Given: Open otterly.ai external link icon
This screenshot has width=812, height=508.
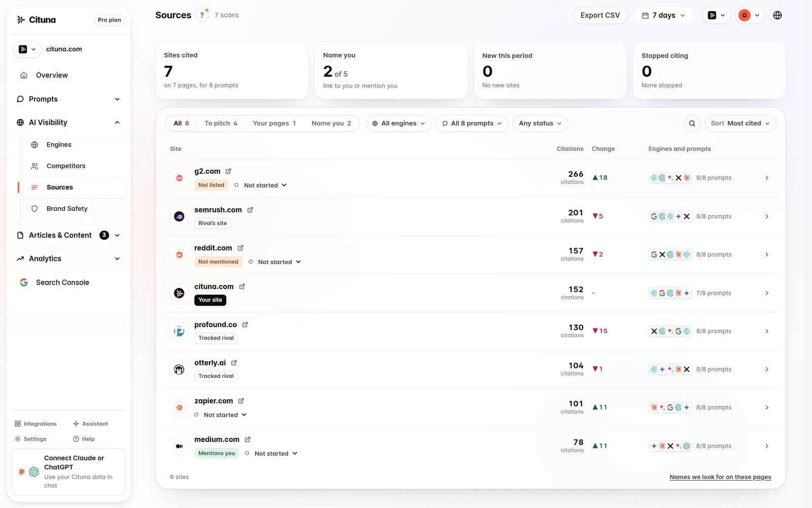Looking at the screenshot, I should 234,363.
